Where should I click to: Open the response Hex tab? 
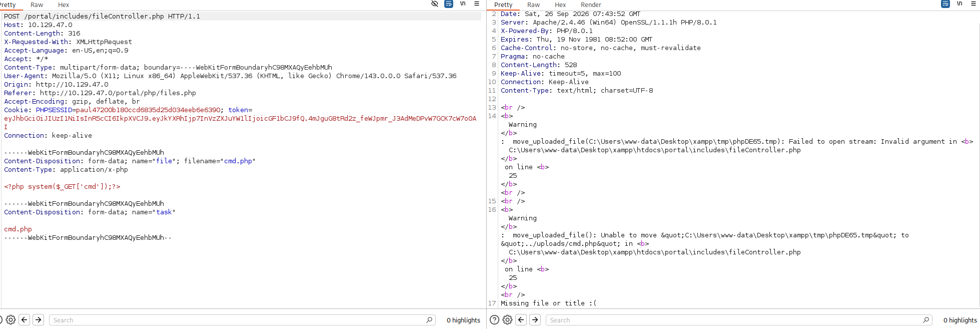point(560,5)
